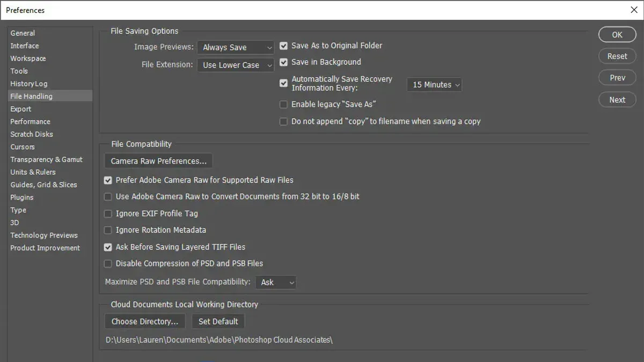This screenshot has width=644, height=362.
Task: Click the Reset button
Action: coord(617,56)
